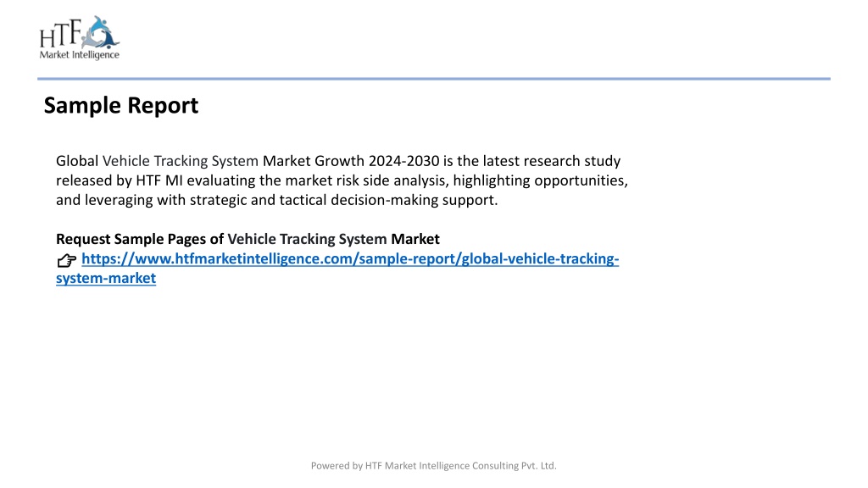This screenshot has width=868, height=488.
Task: Click the "Global Vehicle Tracking System Market Growth 2024-2030" paragraph
Action: coord(342,180)
